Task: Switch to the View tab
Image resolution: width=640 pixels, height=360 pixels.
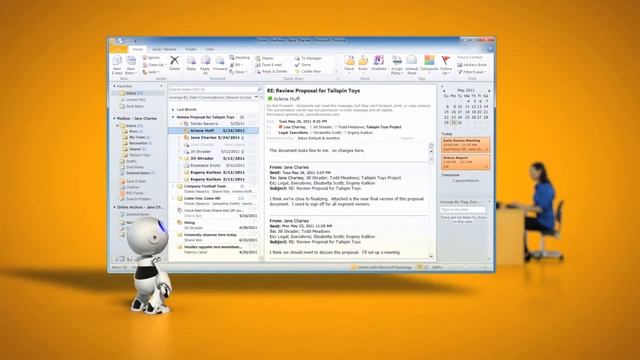Action: pos(210,49)
